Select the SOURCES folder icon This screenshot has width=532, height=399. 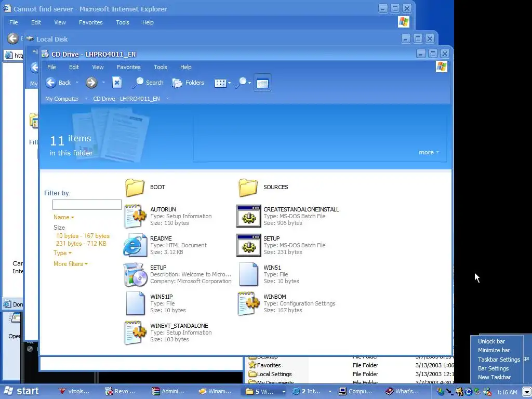[248, 187]
